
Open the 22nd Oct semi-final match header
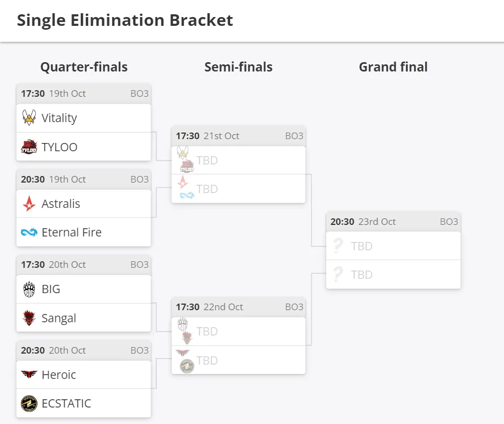coord(238,307)
